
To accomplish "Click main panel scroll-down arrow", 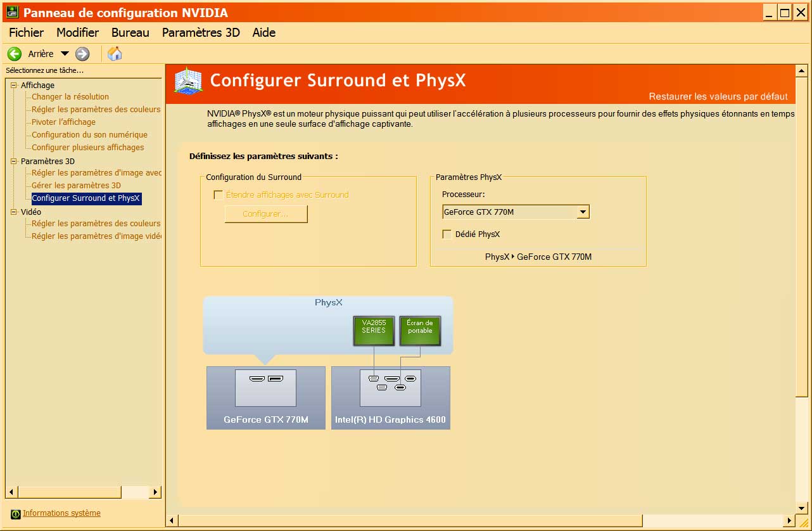I will click(801, 508).
